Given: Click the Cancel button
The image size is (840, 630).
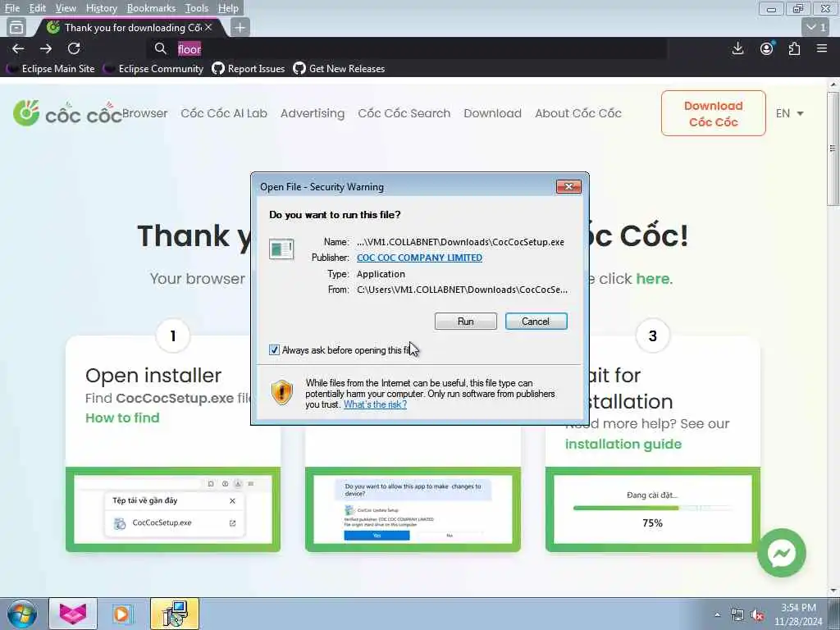Looking at the screenshot, I should 536,322.
